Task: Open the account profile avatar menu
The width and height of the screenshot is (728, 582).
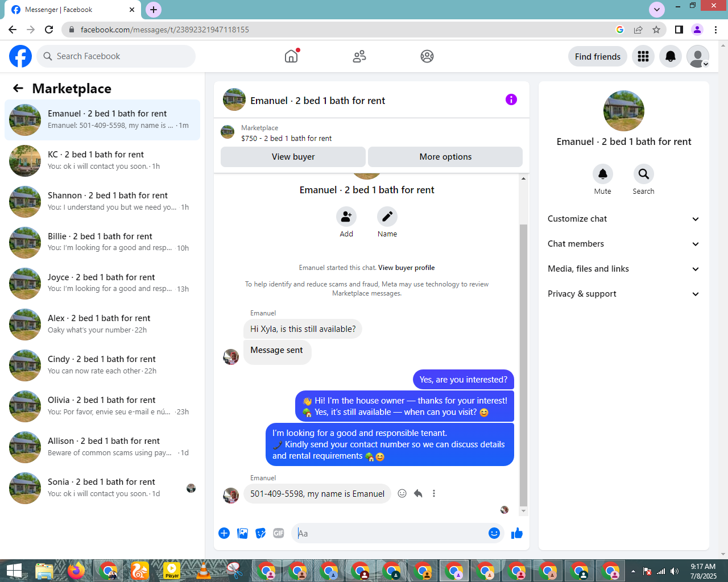Action: coord(698,56)
